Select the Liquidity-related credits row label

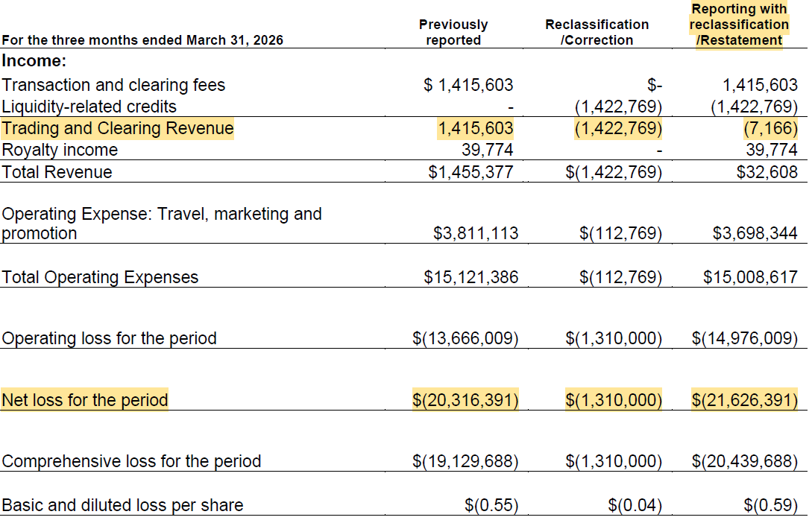pos(89,107)
